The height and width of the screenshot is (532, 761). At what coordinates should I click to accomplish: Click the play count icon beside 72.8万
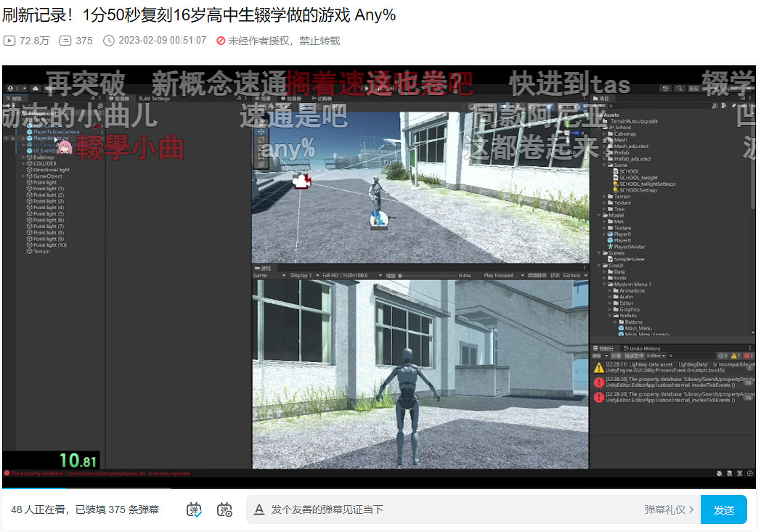pos(9,41)
